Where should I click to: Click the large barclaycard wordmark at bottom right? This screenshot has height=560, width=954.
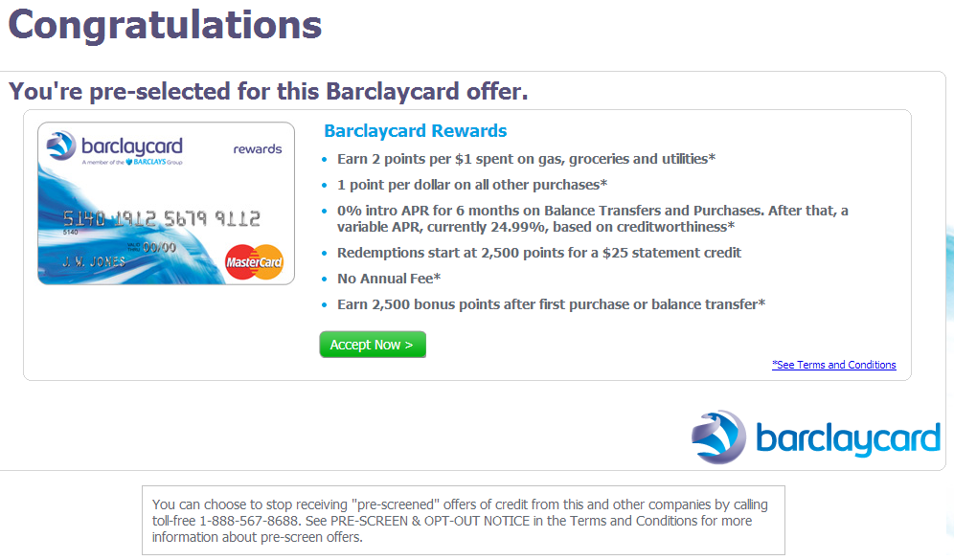click(847, 438)
